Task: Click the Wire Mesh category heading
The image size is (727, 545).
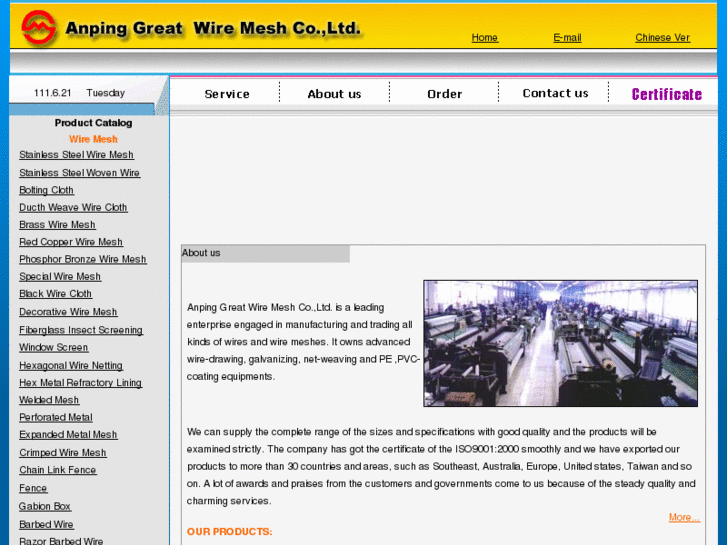Action: click(93, 139)
